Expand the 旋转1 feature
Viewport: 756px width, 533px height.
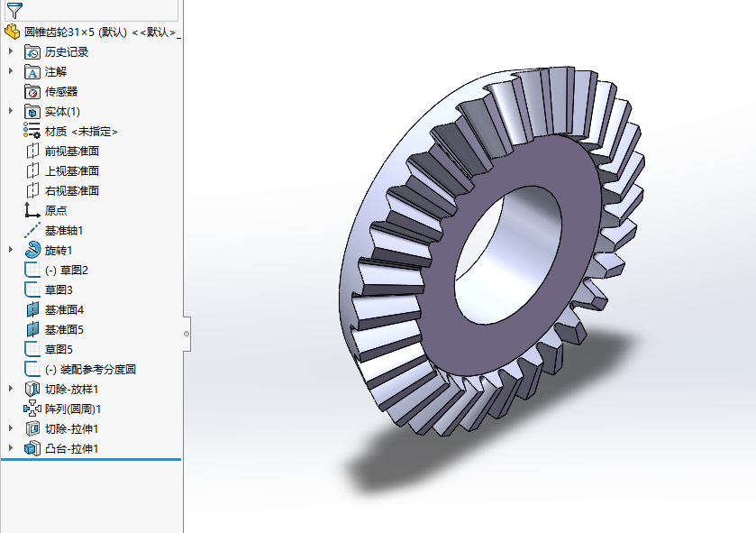pos(11,250)
